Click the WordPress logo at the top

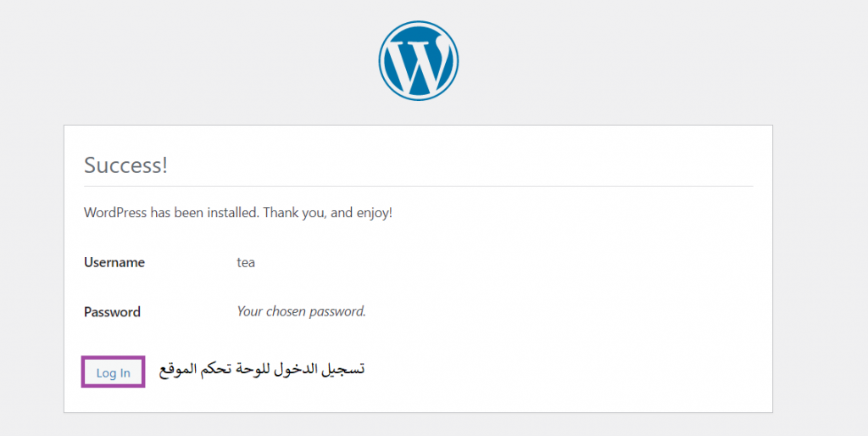tap(419, 60)
